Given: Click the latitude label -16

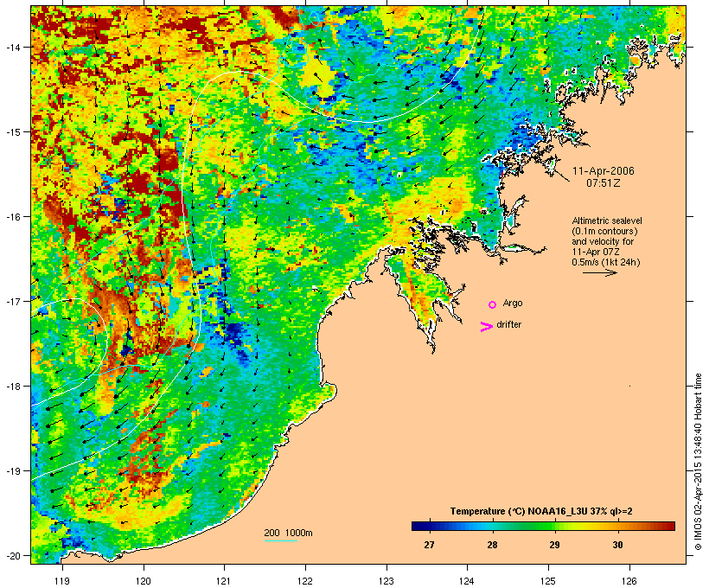Looking at the screenshot, I should [x=12, y=217].
